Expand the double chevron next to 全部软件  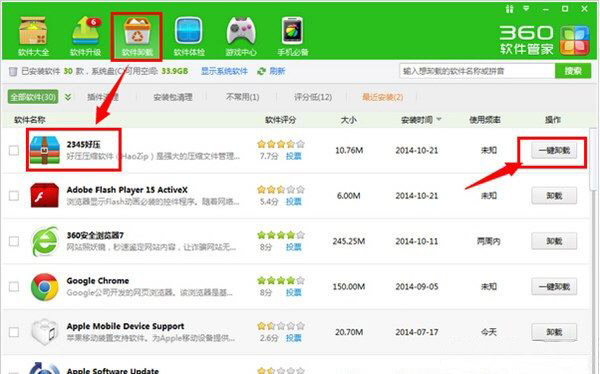click(68, 97)
